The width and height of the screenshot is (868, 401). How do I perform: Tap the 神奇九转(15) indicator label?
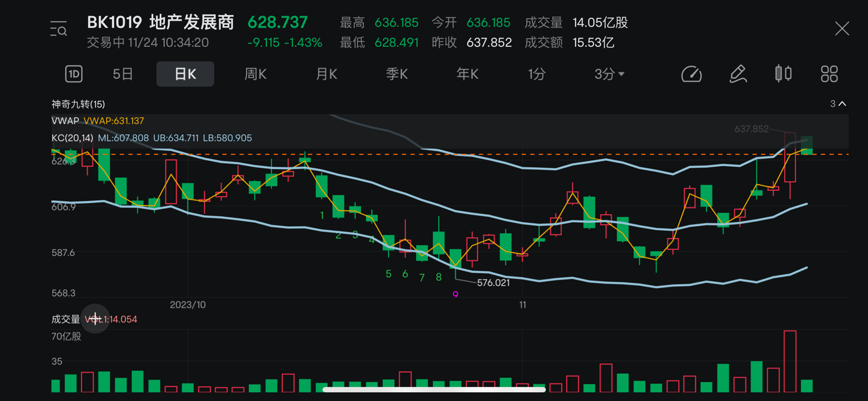pyautogui.click(x=78, y=104)
